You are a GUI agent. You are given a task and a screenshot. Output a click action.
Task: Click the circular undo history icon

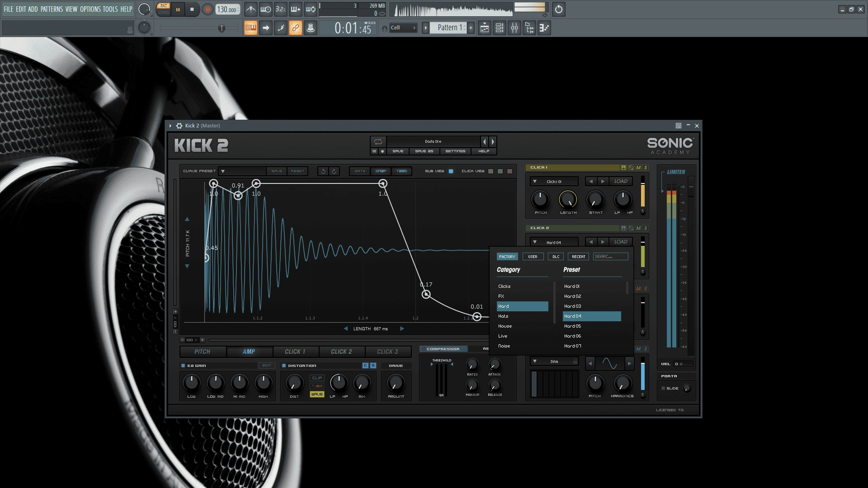pyautogui.click(x=559, y=9)
